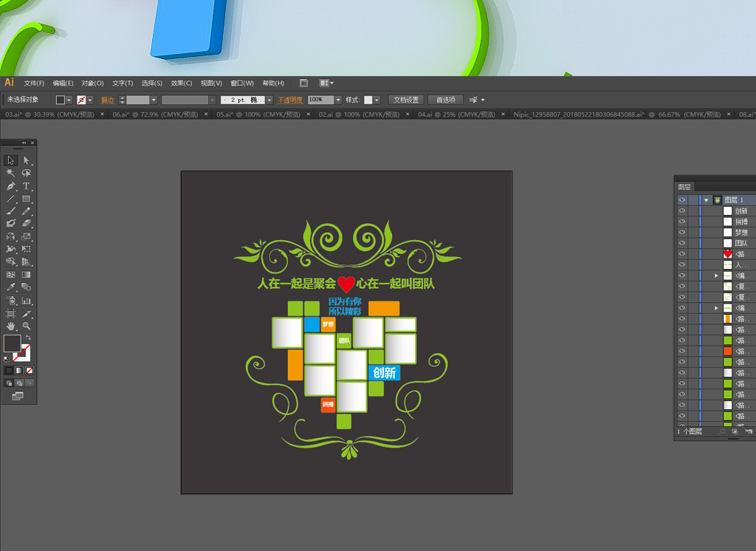Choose the Zoom magnifier tool
This screenshot has height=551, width=756.
pyautogui.click(x=27, y=326)
